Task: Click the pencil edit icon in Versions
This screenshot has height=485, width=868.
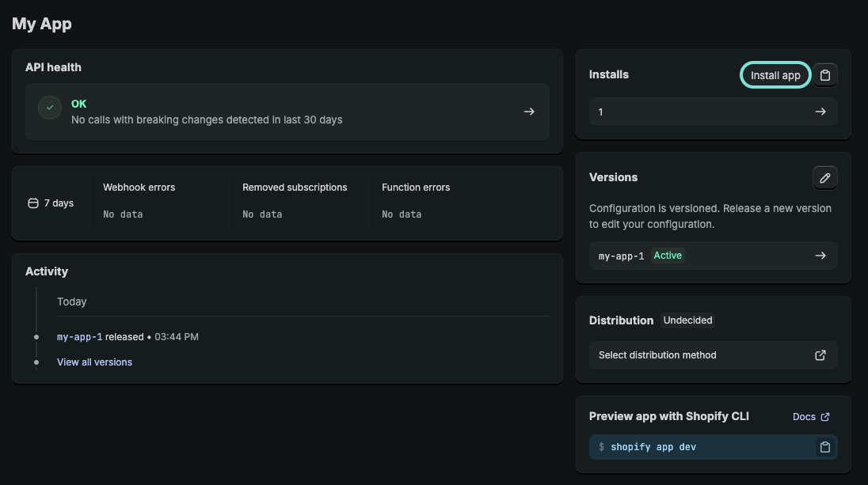Action: pos(825,178)
